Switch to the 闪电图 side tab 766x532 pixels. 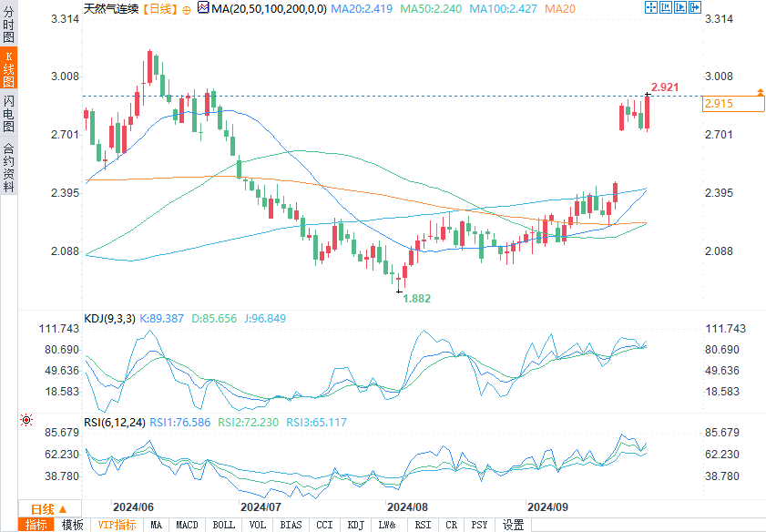pos(9,113)
